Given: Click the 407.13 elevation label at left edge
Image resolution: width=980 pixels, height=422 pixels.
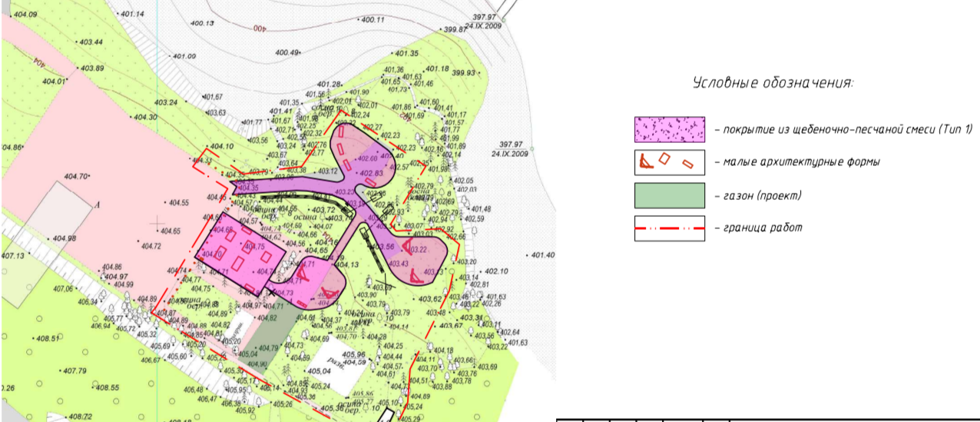Looking at the screenshot, I should 14,255.
